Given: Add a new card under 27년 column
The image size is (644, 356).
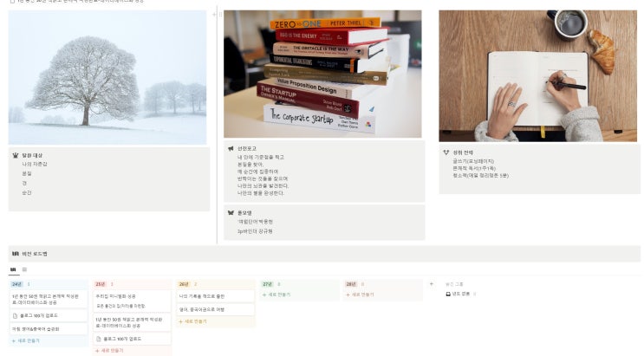Looking at the screenshot, I should point(276,295).
